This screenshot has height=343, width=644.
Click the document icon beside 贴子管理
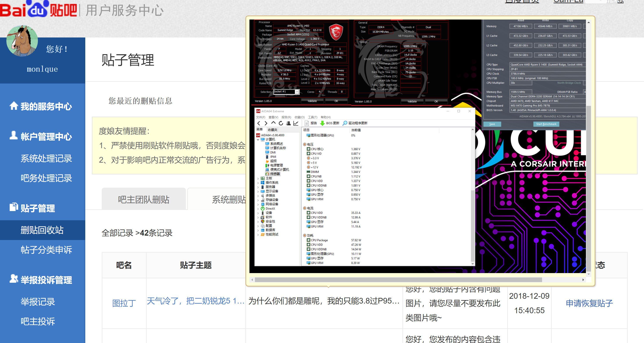tap(14, 207)
